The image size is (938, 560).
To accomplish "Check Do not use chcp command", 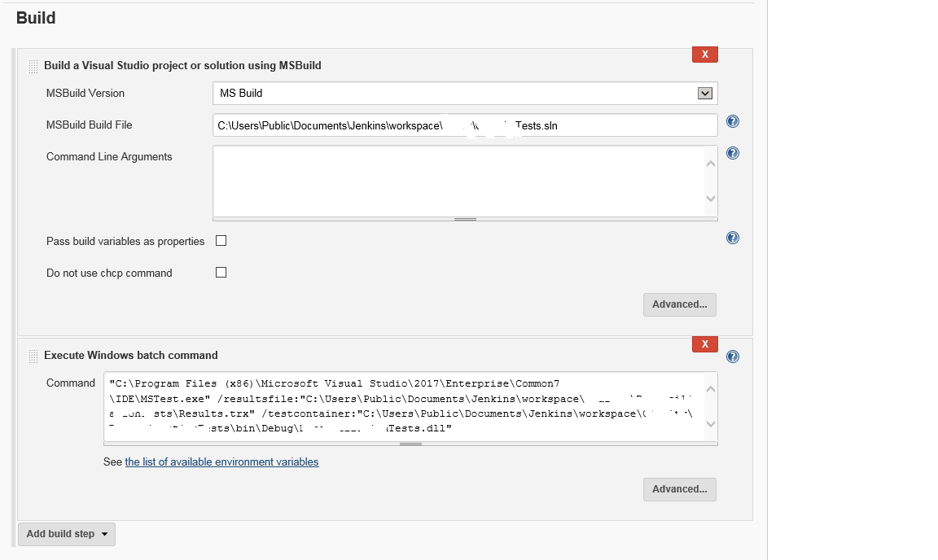I will 221,273.
